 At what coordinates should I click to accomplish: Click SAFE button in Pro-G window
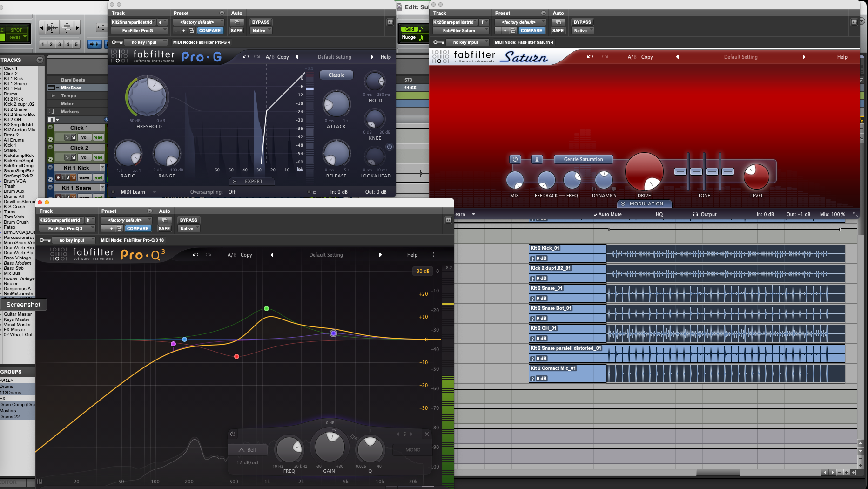tap(236, 31)
